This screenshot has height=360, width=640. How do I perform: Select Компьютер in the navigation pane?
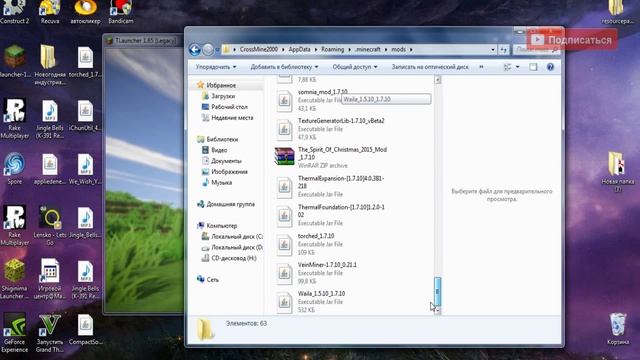(221, 226)
